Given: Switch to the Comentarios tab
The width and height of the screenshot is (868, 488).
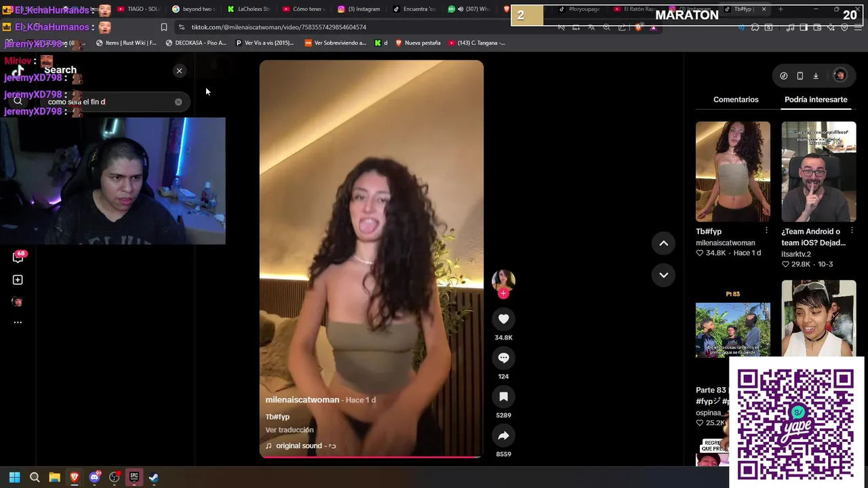Looking at the screenshot, I should [736, 100].
